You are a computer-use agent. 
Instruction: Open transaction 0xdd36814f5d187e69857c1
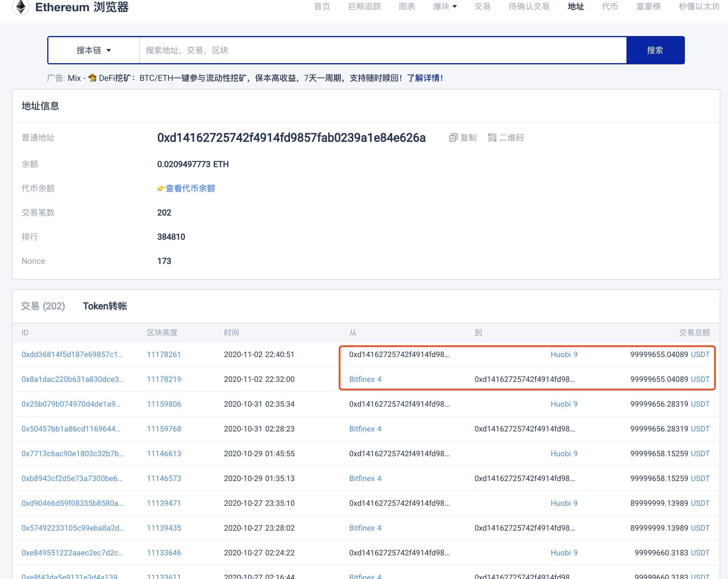click(72, 354)
